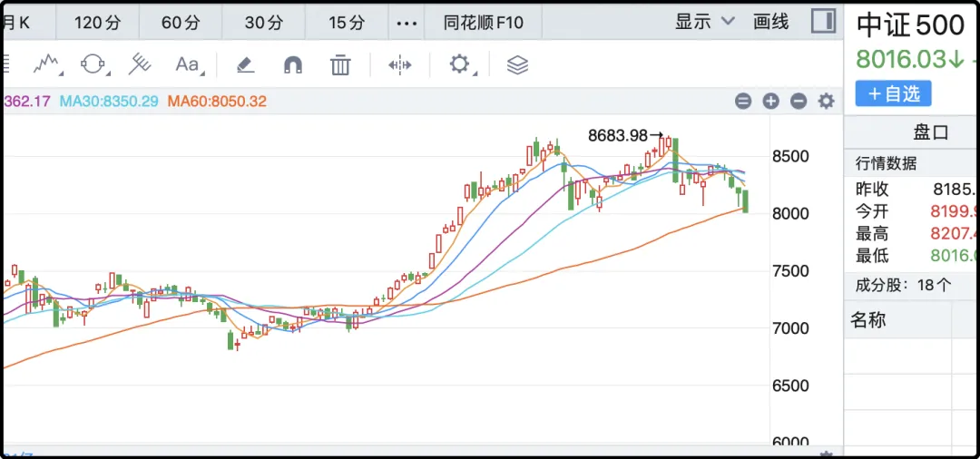Toggle the 画线 drawing toolbar
The width and height of the screenshot is (980, 459).
(771, 22)
